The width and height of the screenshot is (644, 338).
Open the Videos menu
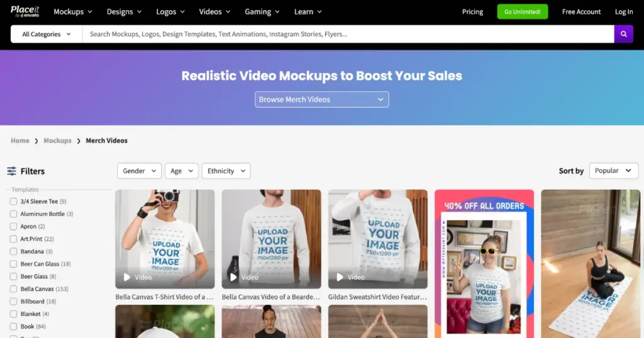(x=214, y=12)
